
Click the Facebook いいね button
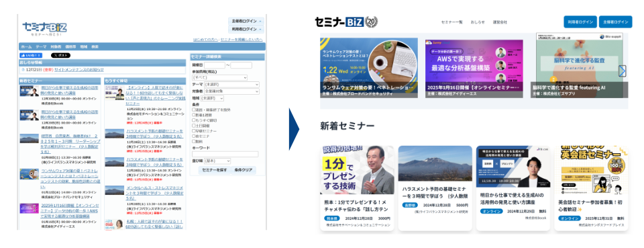point(31,56)
